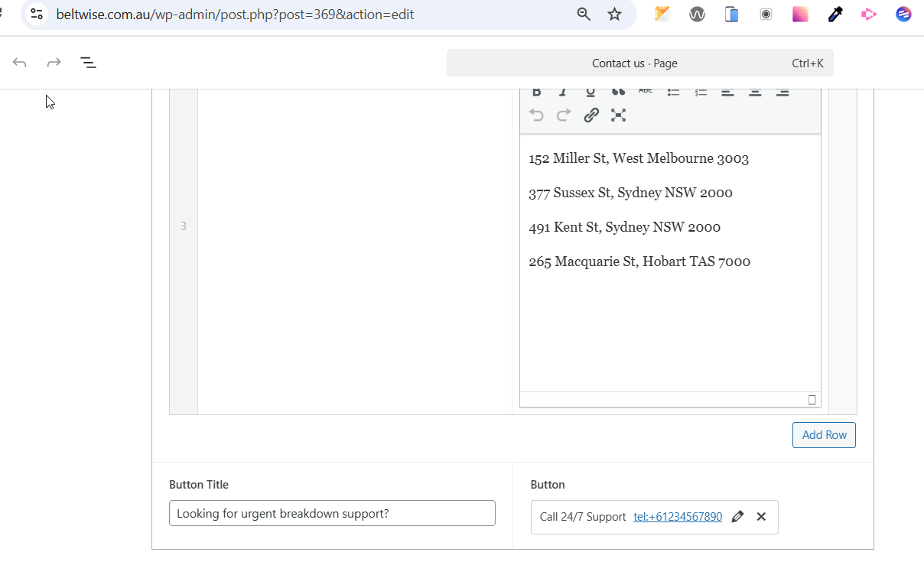924x575 pixels.
Task: Click the blue round striped extension icon
Action: click(904, 14)
